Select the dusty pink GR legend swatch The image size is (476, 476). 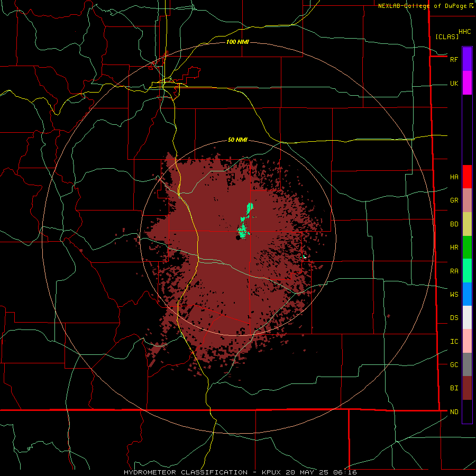coord(467,200)
